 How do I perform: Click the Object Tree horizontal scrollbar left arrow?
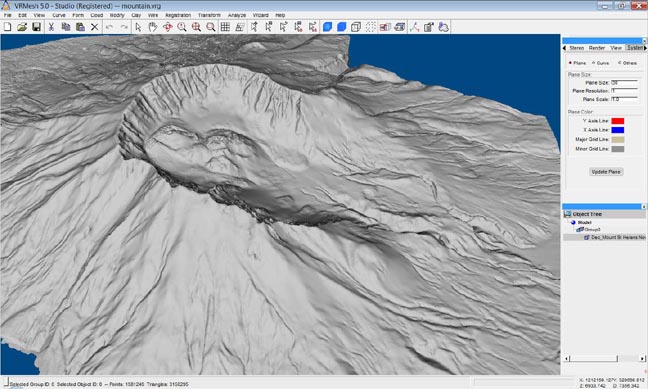[567, 358]
